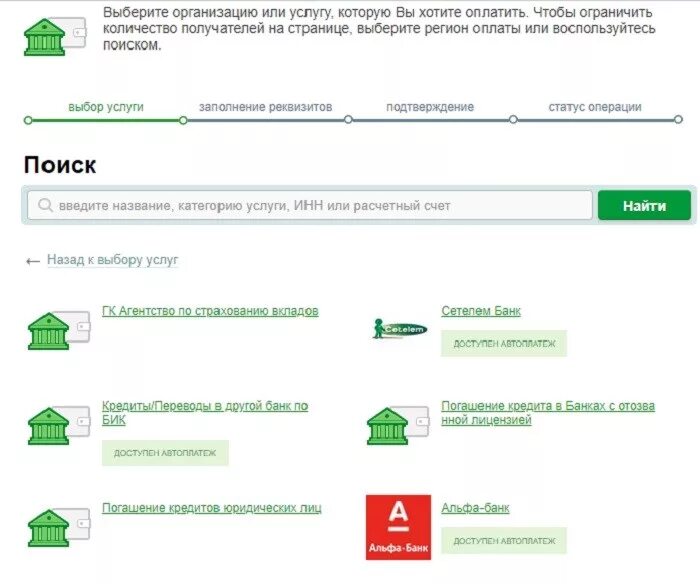Select the заполнение реквизитов step label

[x=266, y=107]
